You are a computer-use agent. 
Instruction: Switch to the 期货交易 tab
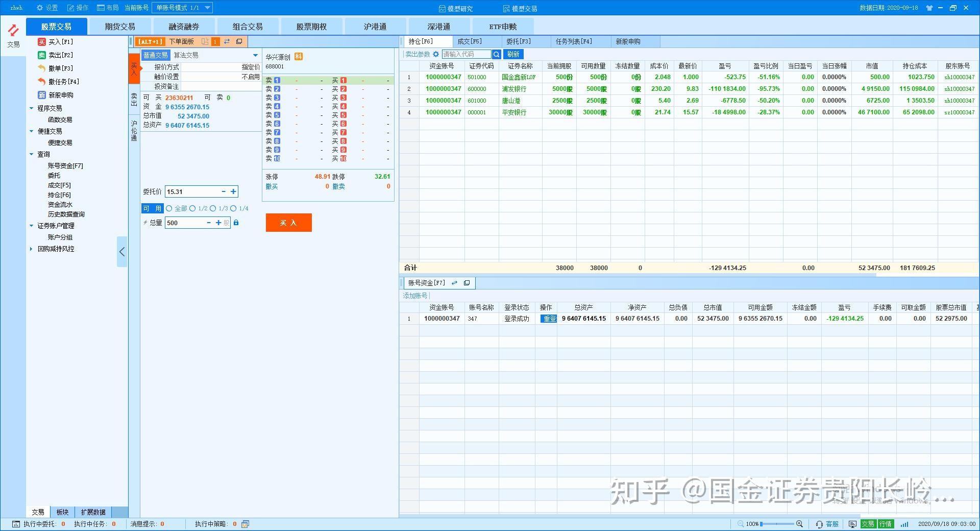tap(119, 26)
